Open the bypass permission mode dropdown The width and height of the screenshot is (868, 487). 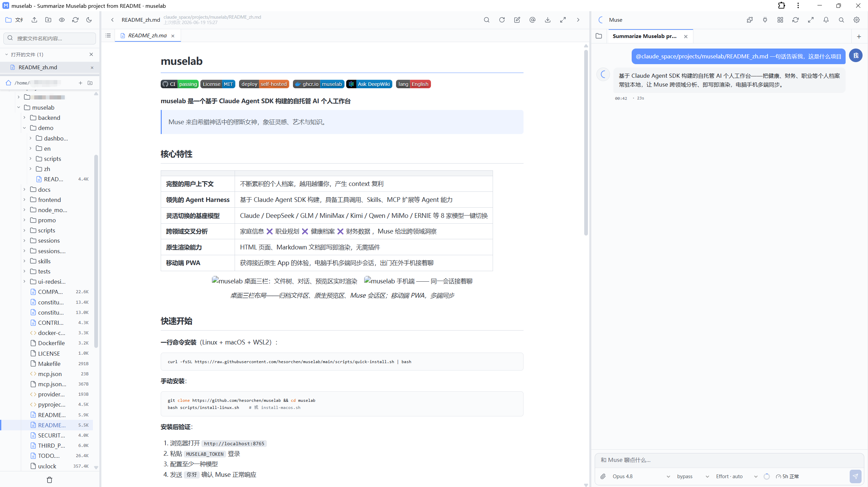pos(693,476)
